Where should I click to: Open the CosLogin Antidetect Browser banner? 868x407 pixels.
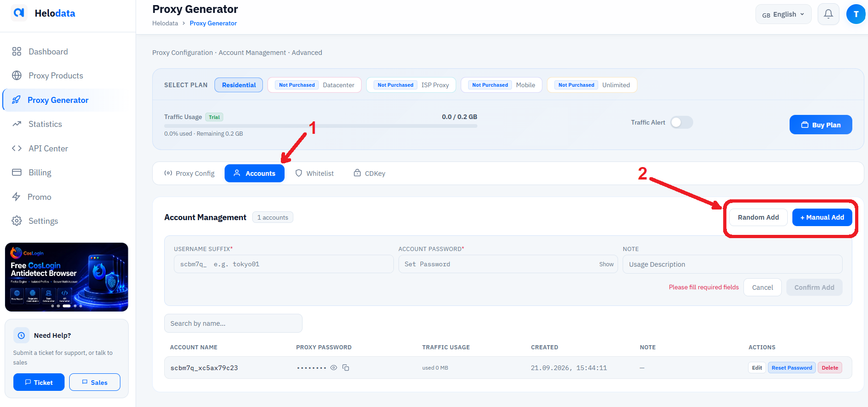pyautogui.click(x=66, y=277)
